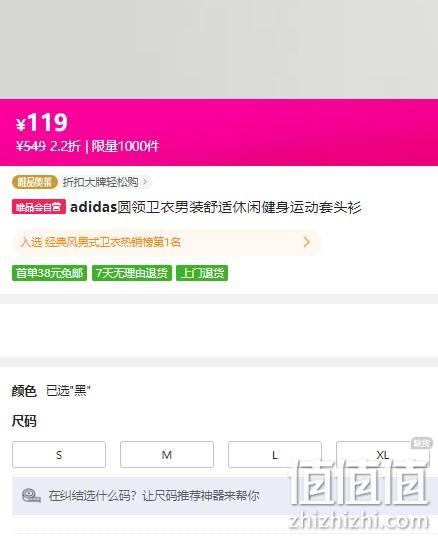438x538 pixels.
Task: Click the 唯品会自营 red badge
Action: click(39, 207)
